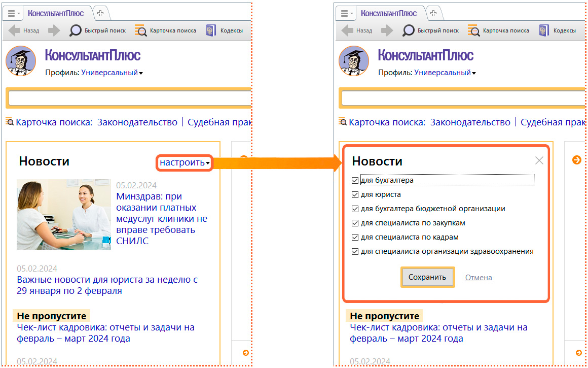Click Отмена link
This screenshot has height=368, width=588.
pyautogui.click(x=479, y=278)
